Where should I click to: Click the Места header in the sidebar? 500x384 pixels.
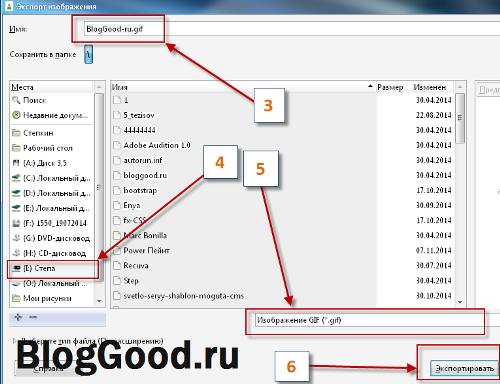coord(52,87)
